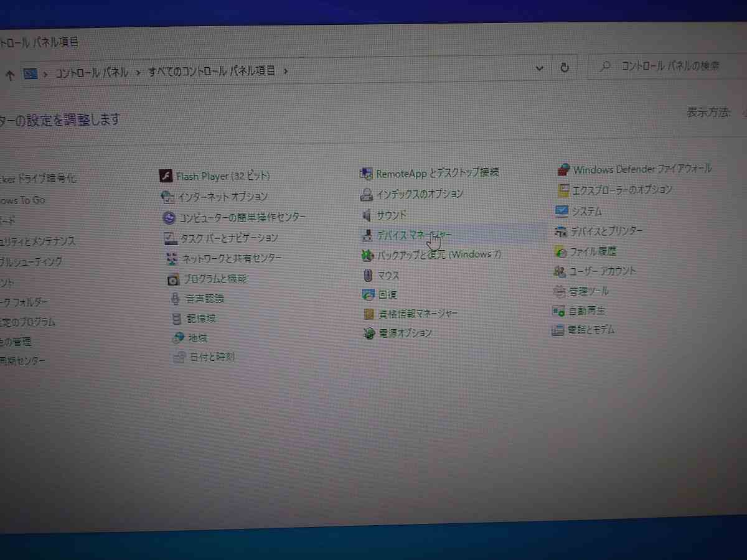Click the refresh button in address bar

(x=565, y=68)
